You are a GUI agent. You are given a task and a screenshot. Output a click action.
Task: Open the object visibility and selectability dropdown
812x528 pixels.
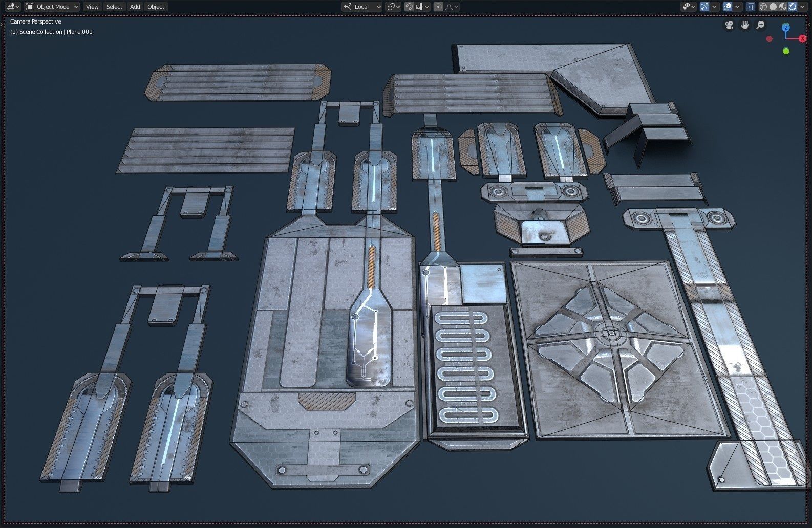[x=689, y=7]
